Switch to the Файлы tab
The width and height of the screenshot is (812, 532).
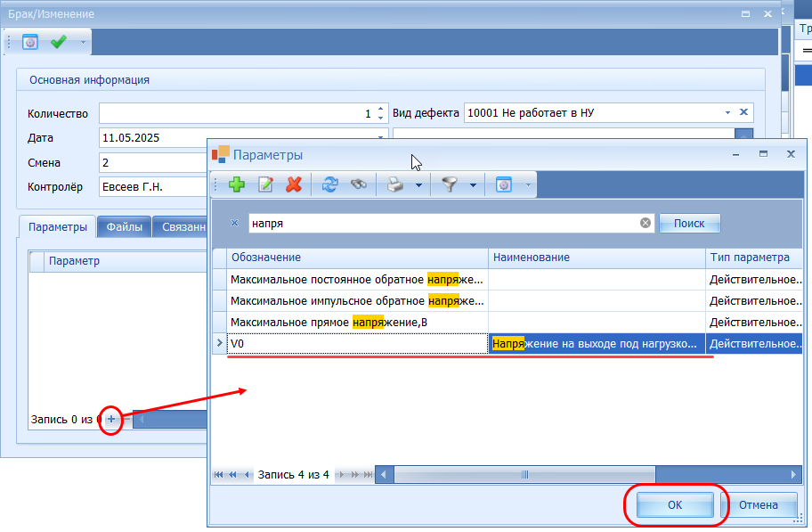click(x=124, y=227)
